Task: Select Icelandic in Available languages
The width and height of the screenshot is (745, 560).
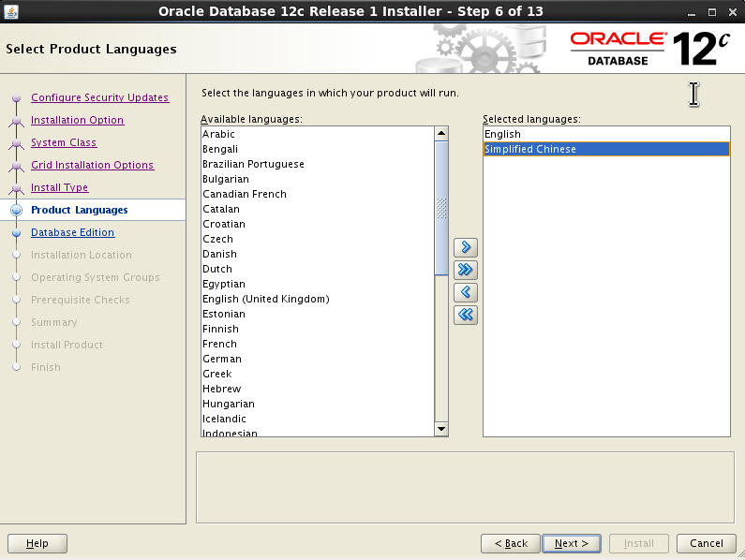Action: tap(318, 419)
